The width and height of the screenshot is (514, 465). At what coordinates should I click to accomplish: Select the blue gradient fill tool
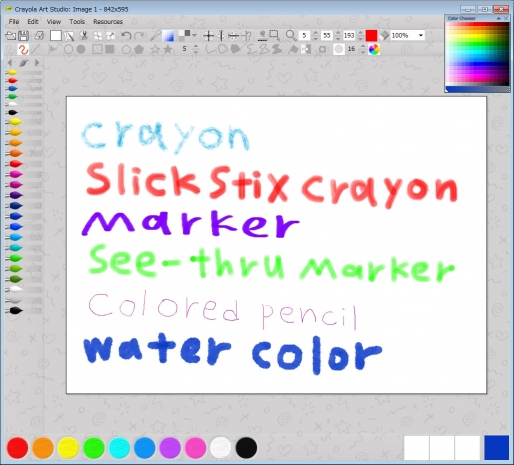[168, 36]
